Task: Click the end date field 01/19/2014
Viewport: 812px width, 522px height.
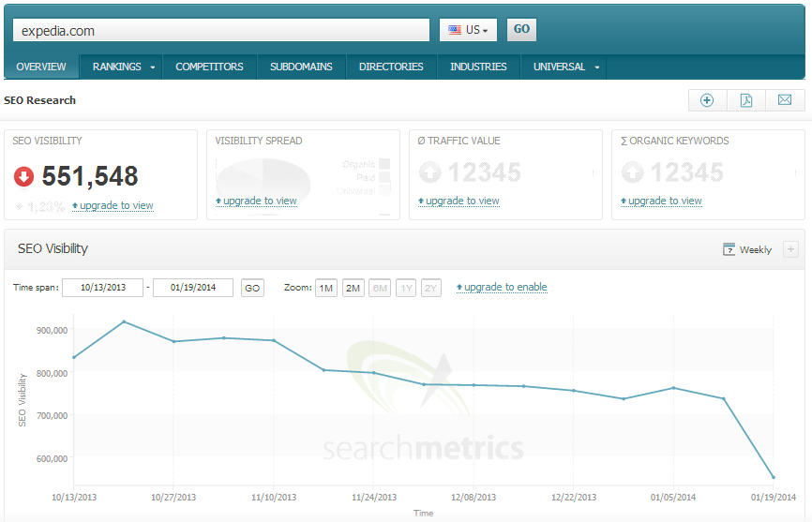Action: [193, 288]
